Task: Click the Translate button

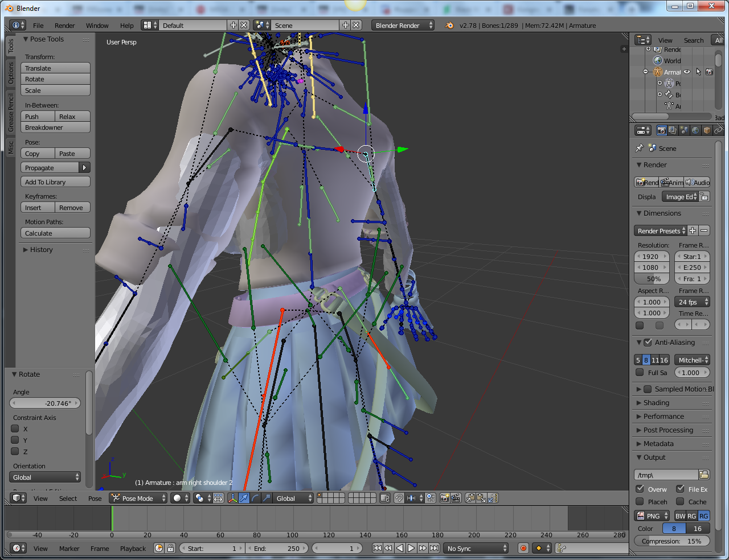Action: [55, 68]
